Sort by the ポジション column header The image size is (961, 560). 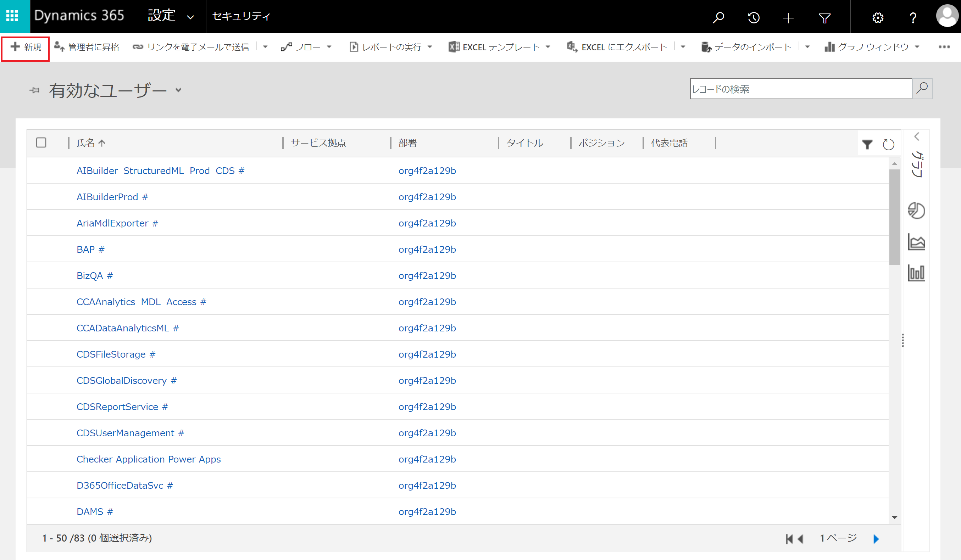601,143
